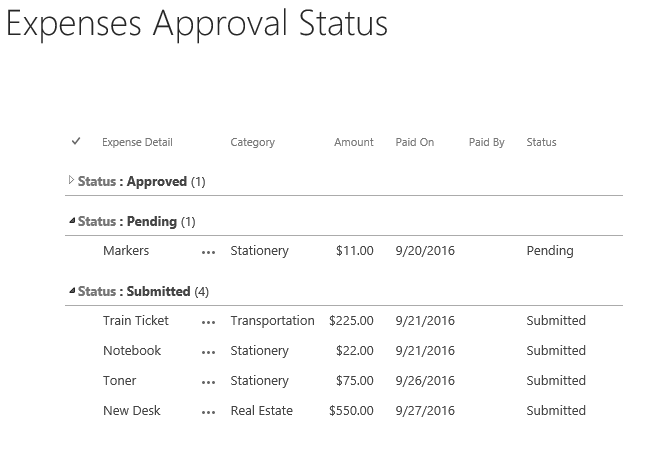Sort by the Expense Detail column
Viewport: 653px width, 455px height.
click(137, 142)
